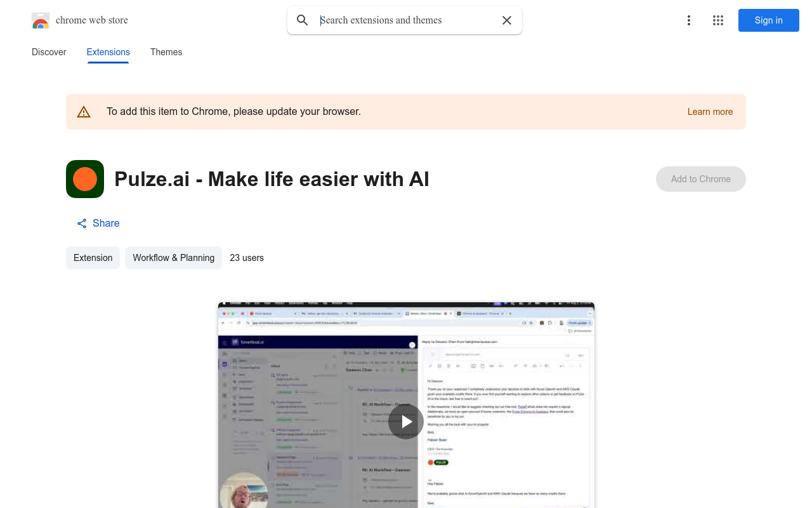
Task: Click the chrome web store title text
Action: (x=92, y=20)
